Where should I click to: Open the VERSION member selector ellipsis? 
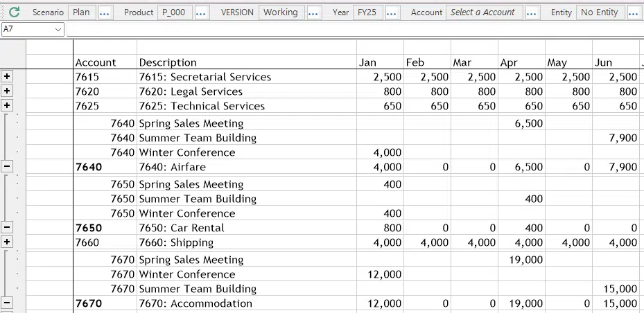point(314,12)
